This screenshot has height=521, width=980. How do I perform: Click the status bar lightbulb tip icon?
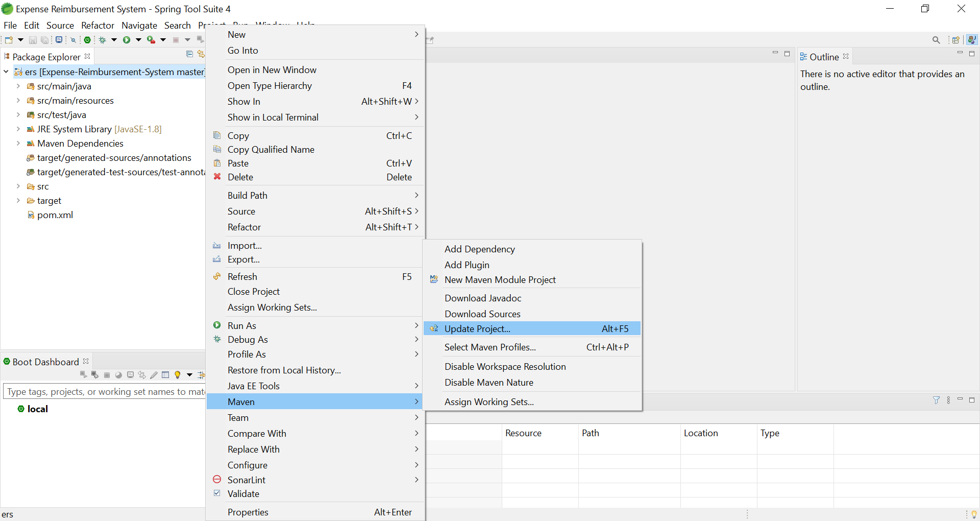click(974, 514)
